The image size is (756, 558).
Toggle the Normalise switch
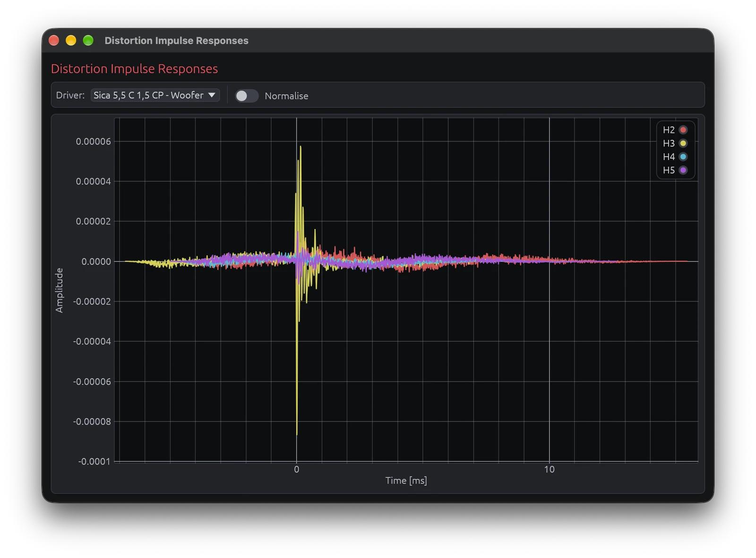coord(247,96)
